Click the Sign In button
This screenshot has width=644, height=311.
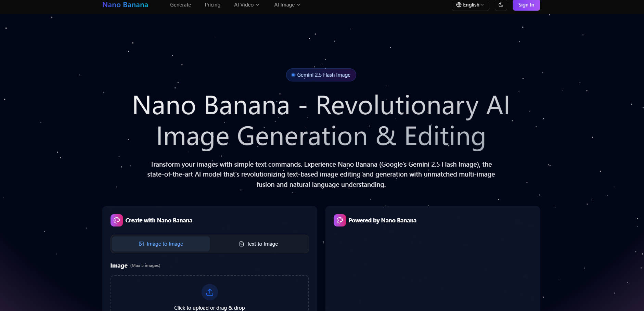click(x=526, y=5)
